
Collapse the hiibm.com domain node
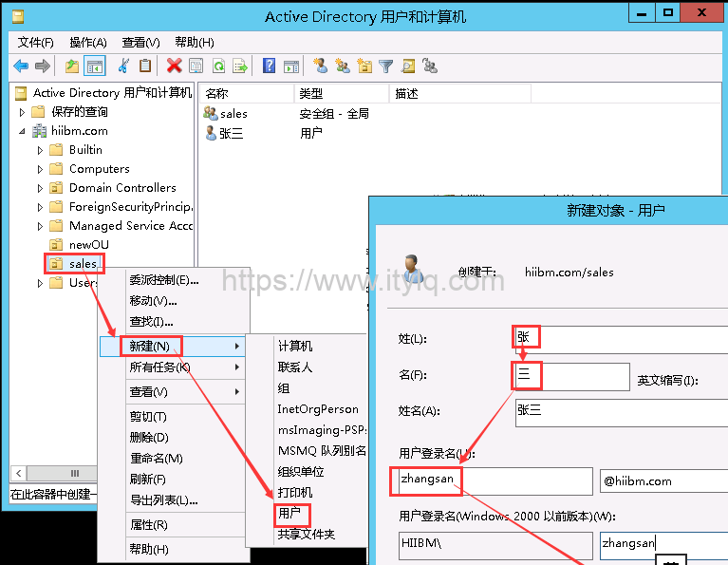pos(22,131)
